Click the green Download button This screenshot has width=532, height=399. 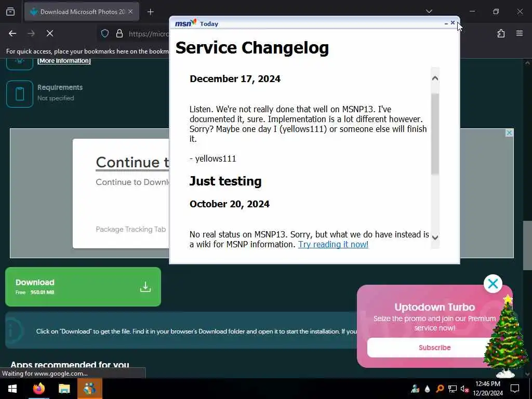(83, 287)
